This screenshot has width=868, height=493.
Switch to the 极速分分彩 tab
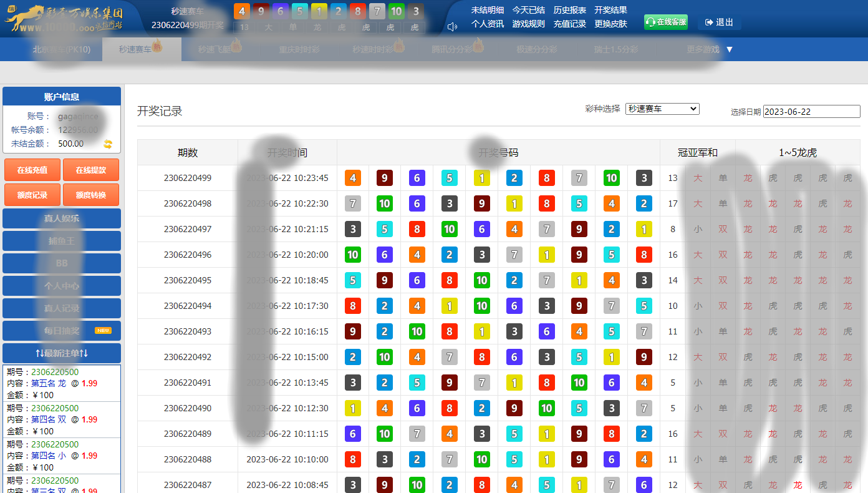537,49
